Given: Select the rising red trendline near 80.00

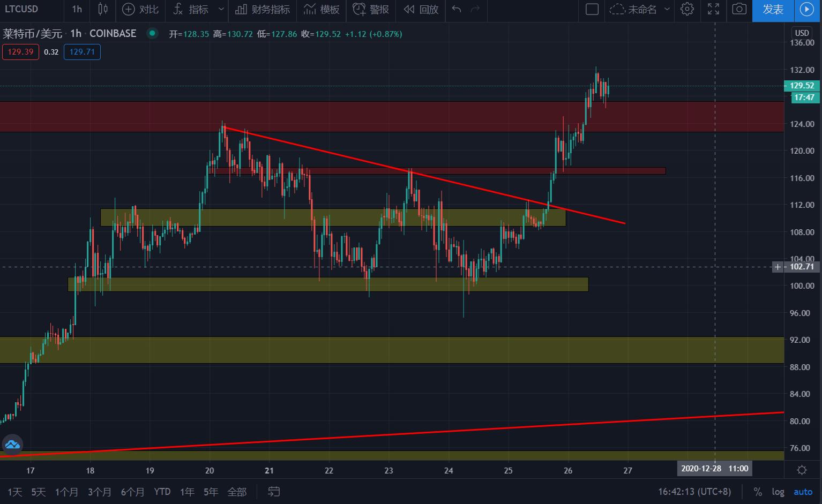Looking at the screenshot, I should 392,434.
